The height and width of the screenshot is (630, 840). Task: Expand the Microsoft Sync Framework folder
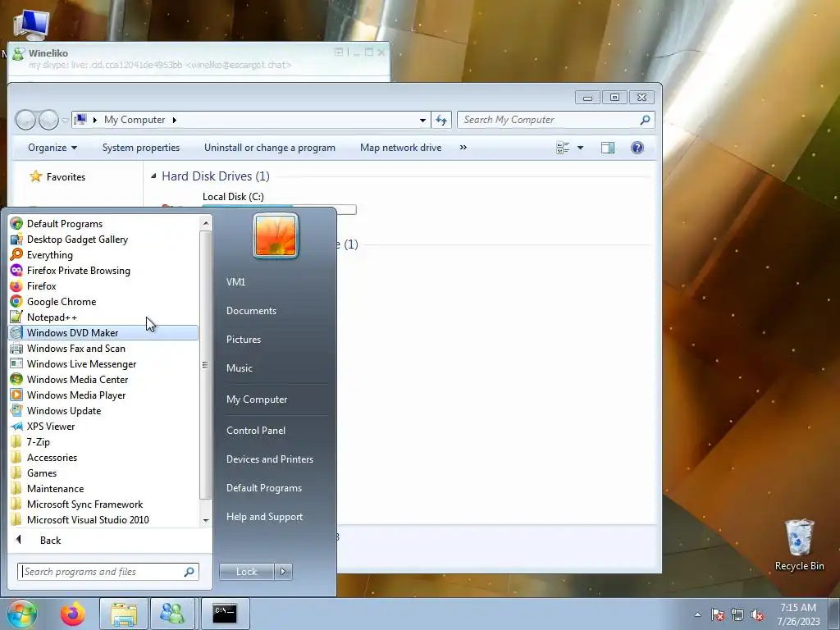coord(103,504)
